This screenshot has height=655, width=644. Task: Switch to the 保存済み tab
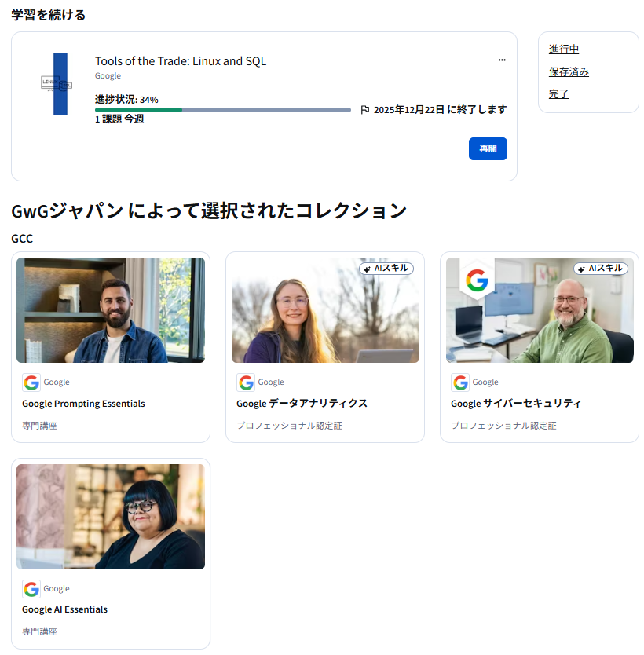click(569, 72)
